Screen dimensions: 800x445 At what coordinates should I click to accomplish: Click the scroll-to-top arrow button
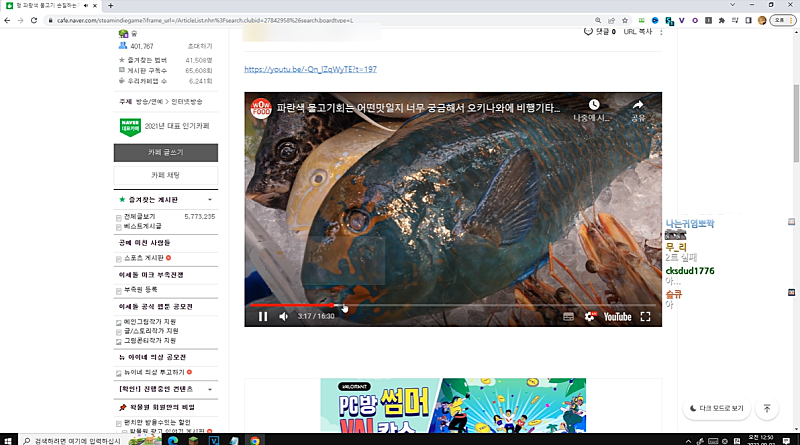767,408
